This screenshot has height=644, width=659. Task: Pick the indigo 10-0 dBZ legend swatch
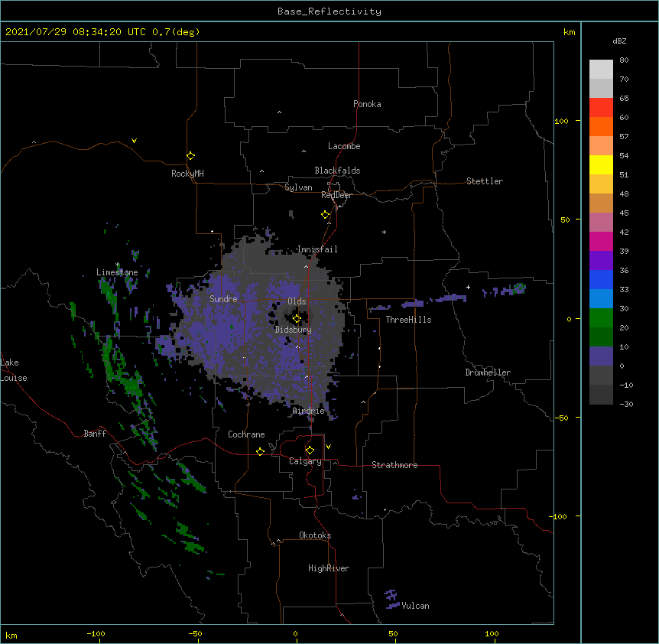click(601, 356)
